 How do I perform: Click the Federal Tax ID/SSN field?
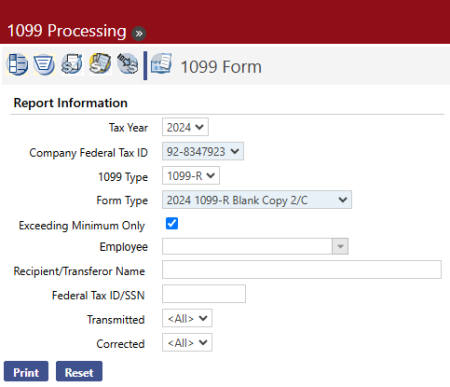pos(204,294)
